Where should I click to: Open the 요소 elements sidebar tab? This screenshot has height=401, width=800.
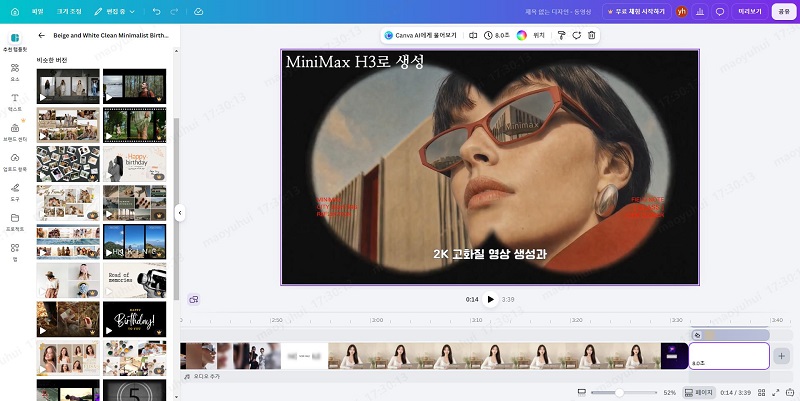pos(15,72)
